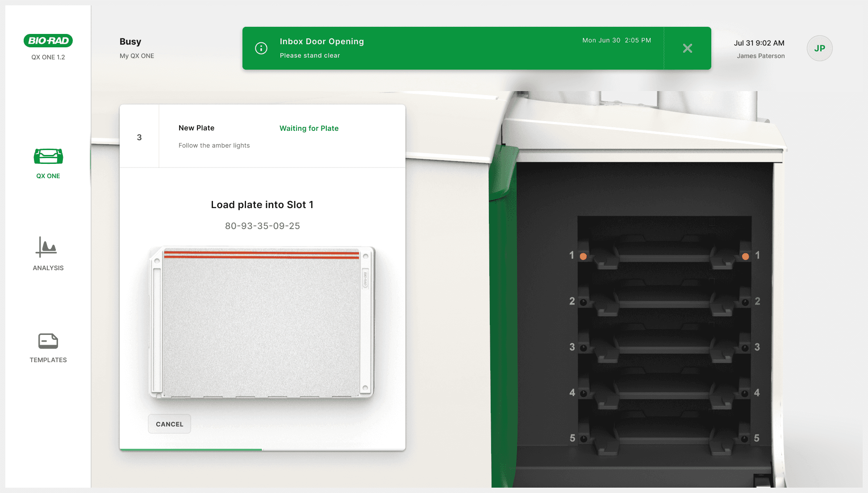Select the QX ONE sidebar label

pyautogui.click(x=48, y=176)
